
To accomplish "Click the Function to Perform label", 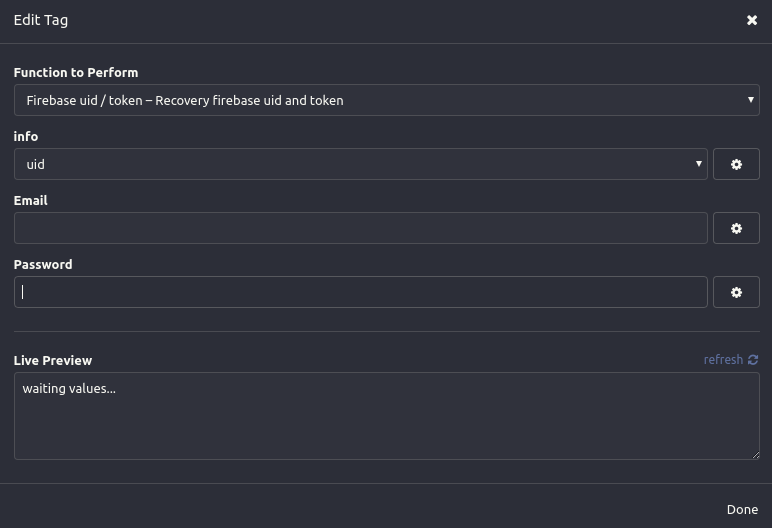I will (x=76, y=72).
